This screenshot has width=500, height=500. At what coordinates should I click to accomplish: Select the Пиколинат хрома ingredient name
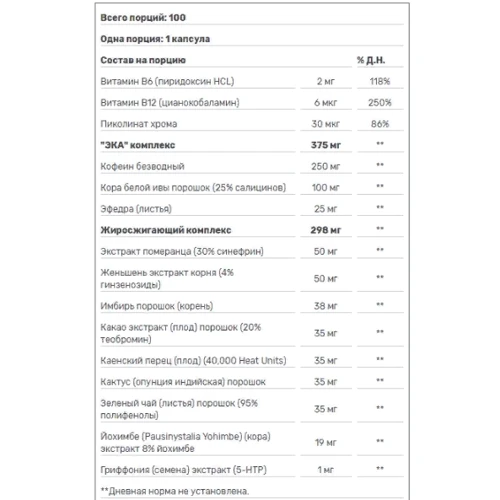click(x=139, y=124)
